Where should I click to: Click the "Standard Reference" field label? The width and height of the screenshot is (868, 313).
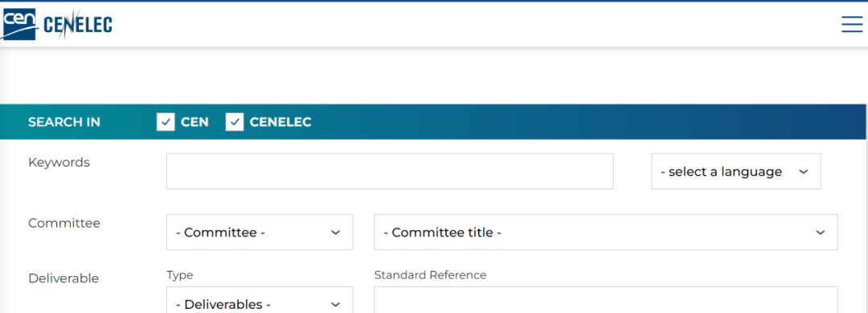click(x=430, y=274)
